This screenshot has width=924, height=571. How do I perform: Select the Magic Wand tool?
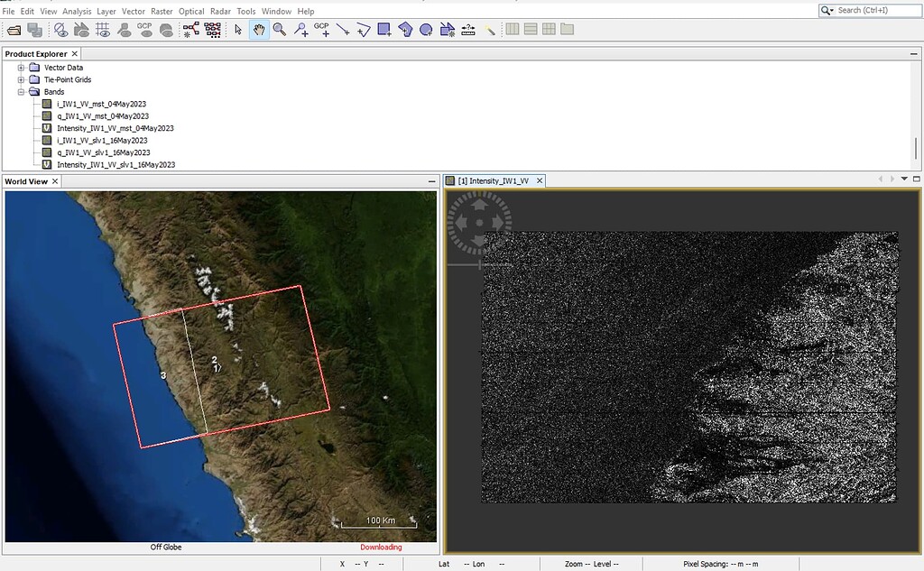click(x=492, y=29)
